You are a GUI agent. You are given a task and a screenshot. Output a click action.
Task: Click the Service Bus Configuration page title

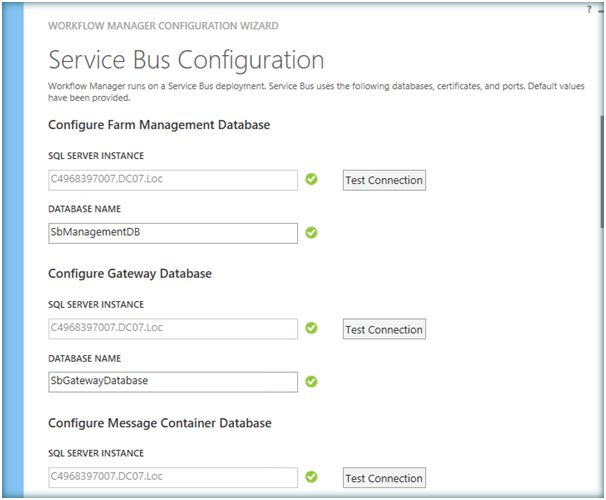click(x=186, y=59)
